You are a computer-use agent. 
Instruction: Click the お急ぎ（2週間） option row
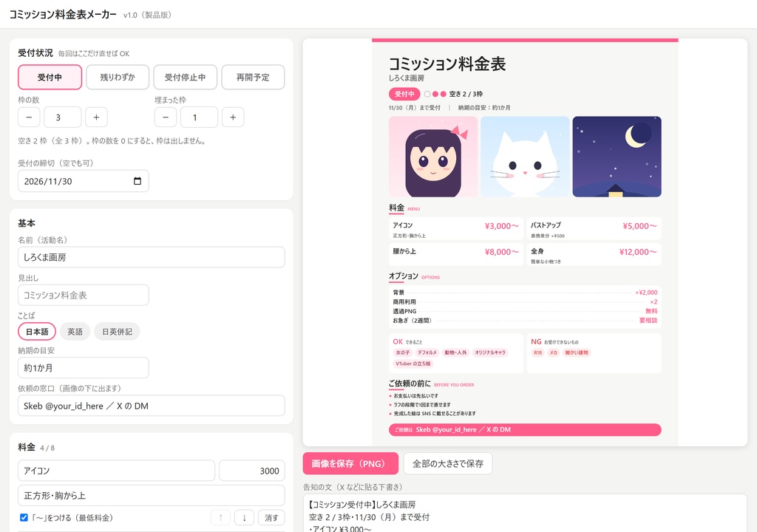[x=525, y=320]
